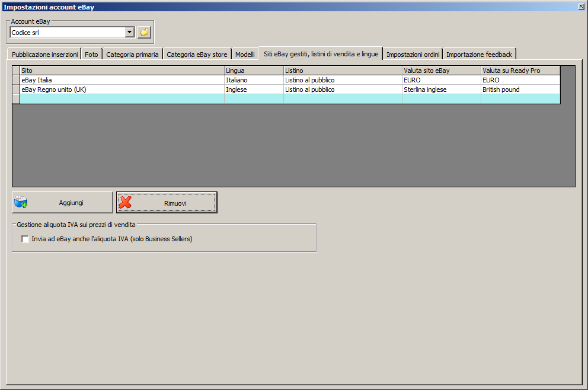Switch to the Impostazioni ordini tab
The height and width of the screenshot is (390, 588).
click(413, 55)
